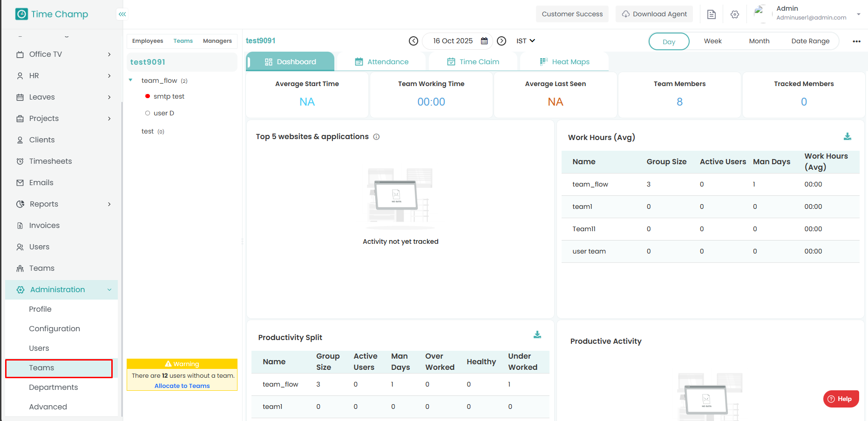Switch to the Attendance tab
Viewport: 868px width, 421px height.
click(x=382, y=62)
